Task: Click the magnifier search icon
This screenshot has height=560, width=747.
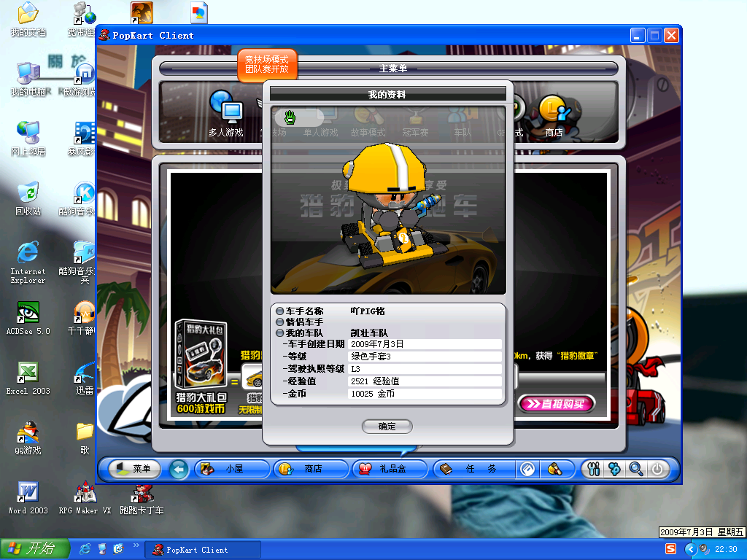Action: click(x=636, y=469)
